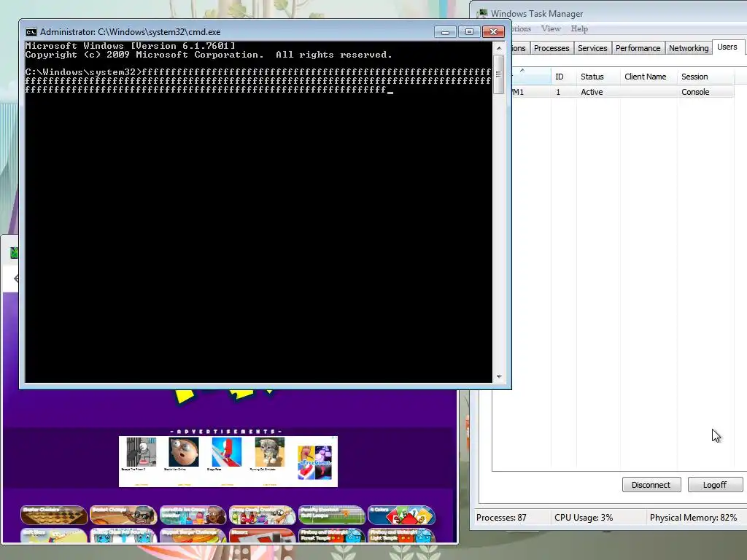The width and height of the screenshot is (747, 560).
Task: Maximize the Administrator cmd.exe window
Action: click(x=469, y=32)
